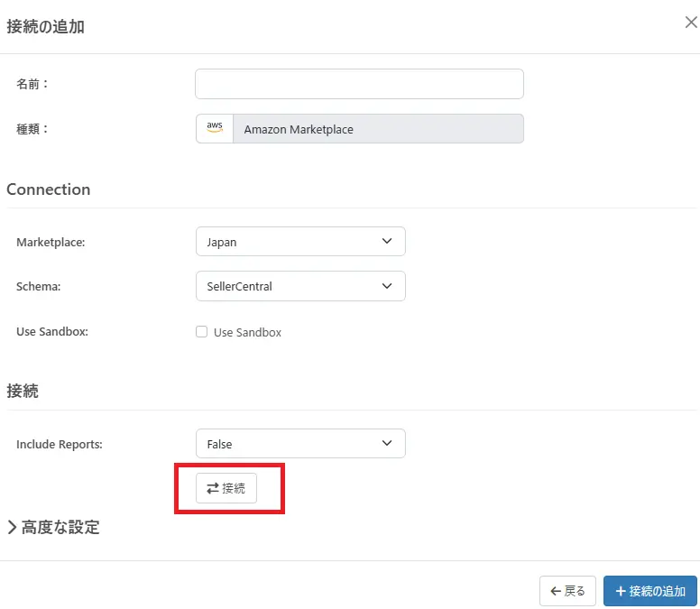Focus the 名前 text input field
The height and width of the screenshot is (609, 700).
tap(359, 84)
